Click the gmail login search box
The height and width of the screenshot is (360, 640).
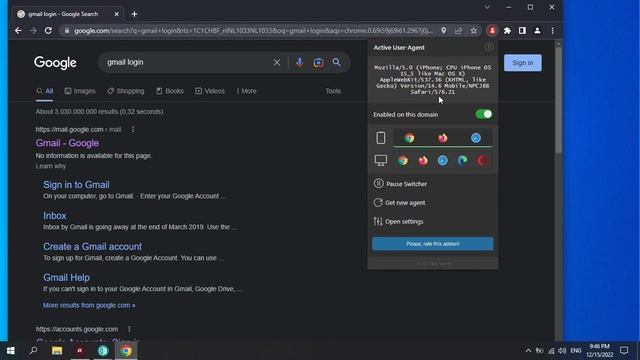tap(186, 62)
